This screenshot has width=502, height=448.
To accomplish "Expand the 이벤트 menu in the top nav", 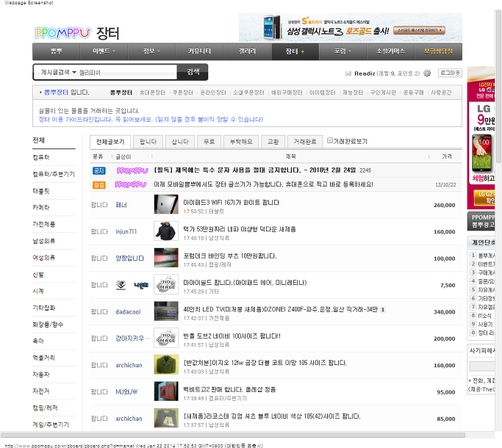I will click(x=104, y=51).
